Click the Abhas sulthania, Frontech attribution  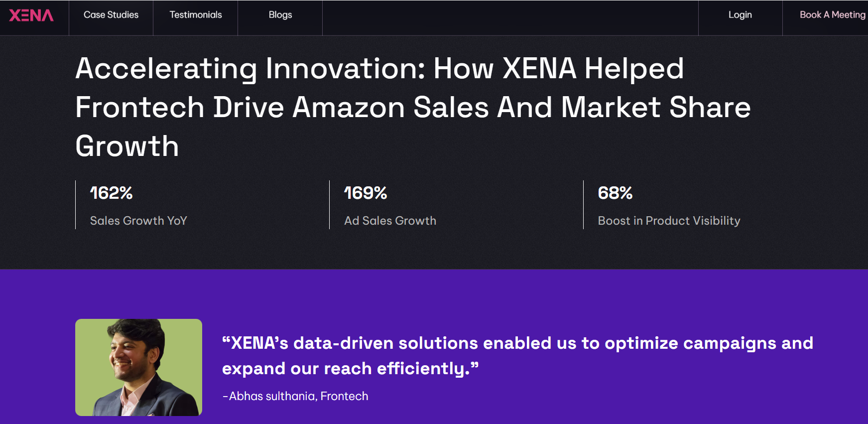[x=296, y=396]
